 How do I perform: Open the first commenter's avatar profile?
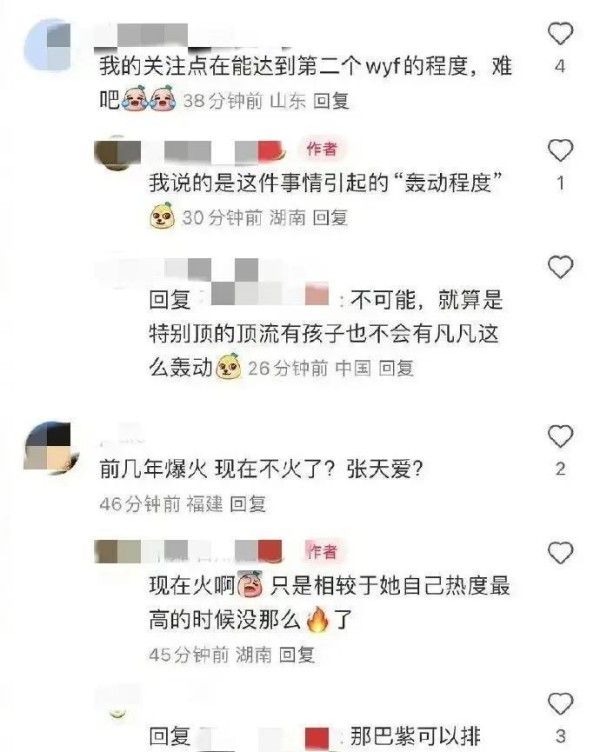(x=47, y=46)
